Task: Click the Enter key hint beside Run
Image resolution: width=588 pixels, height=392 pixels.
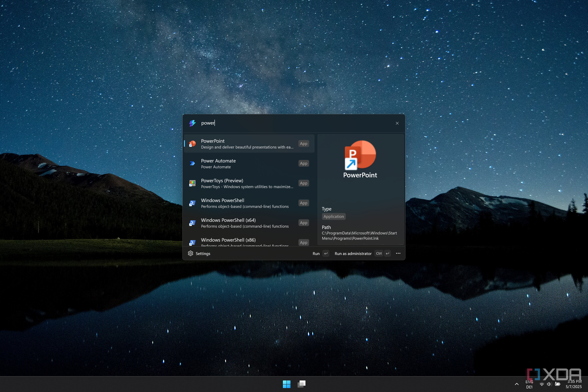Action: 326,253
